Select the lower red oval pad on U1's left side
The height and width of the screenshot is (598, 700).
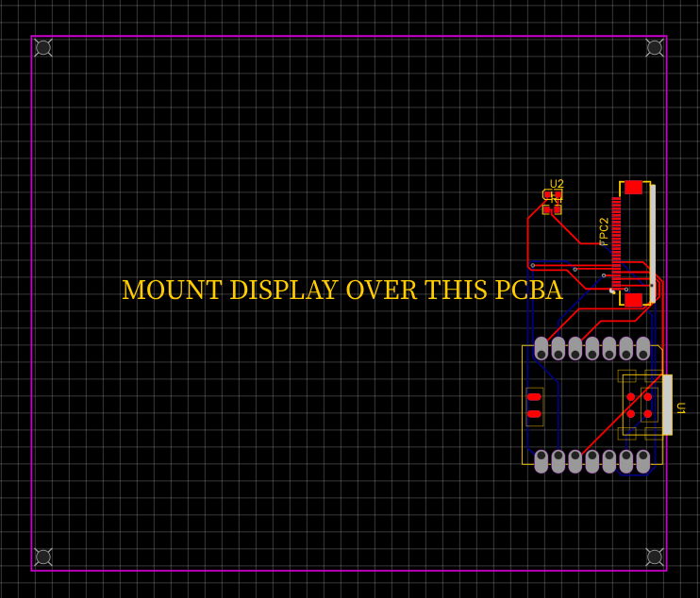[535, 414]
